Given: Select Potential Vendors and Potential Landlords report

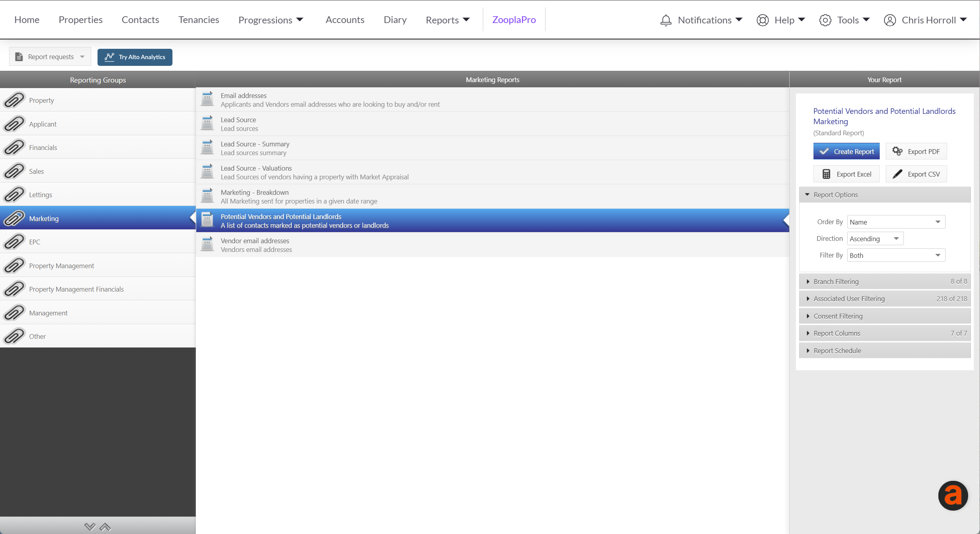Looking at the screenshot, I should pyautogui.click(x=492, y=221).
